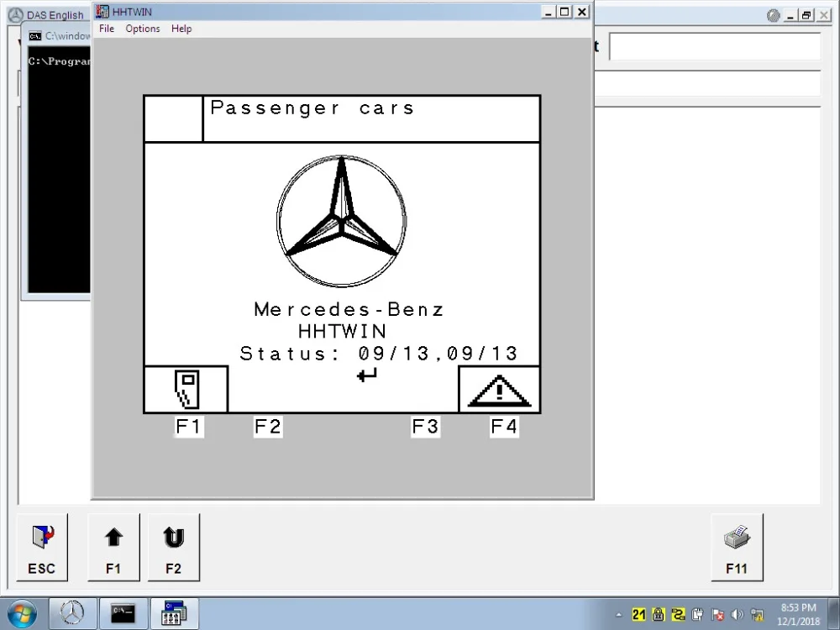Image resolution: width=840 pixels, height=630 pixels.
Task: Click the warning triangle icon above F4
Action: pyautogui.click(x=499, y=391)
